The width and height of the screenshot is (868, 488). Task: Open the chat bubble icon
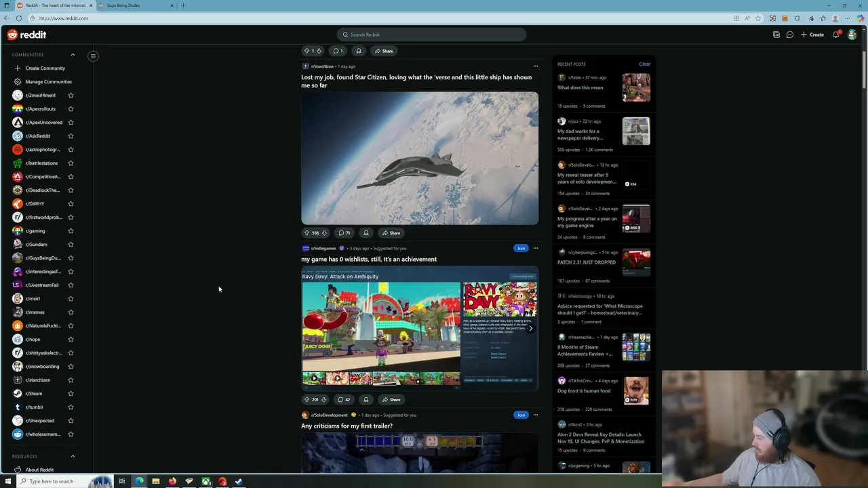point(790,35)
